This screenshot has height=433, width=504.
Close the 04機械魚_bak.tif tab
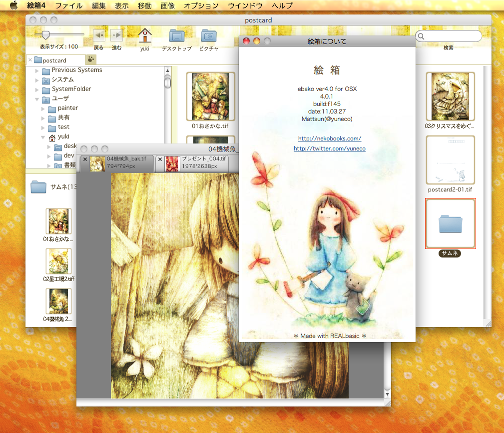[x=85, y=159]
